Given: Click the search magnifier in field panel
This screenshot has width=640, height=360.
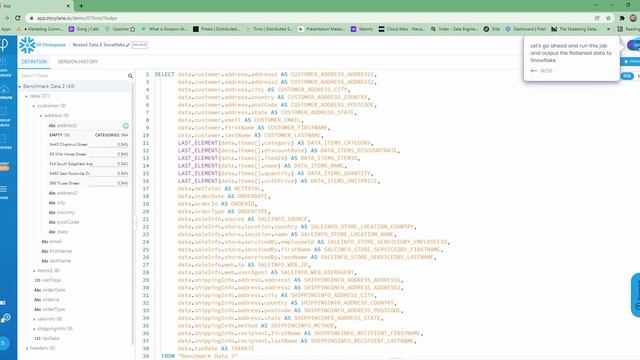Looking at the screenshot, I should tap(130, 76).
